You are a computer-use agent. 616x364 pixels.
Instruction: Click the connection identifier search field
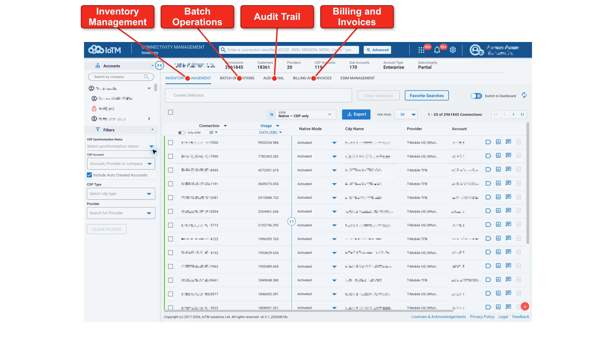pyautogui.click(x=289, y=50)
